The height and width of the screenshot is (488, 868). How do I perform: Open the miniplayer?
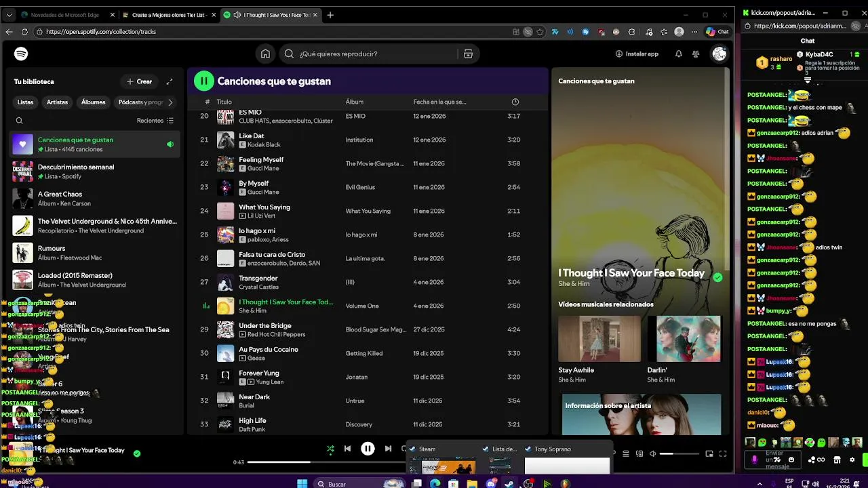coord(709,453)
